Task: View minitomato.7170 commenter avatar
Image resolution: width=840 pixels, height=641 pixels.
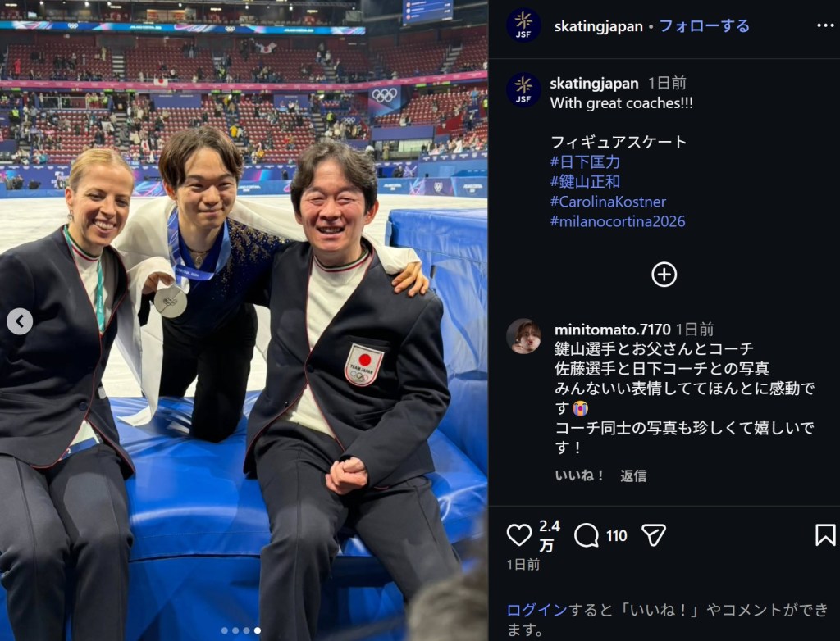Action: click(x=523, y=336)
